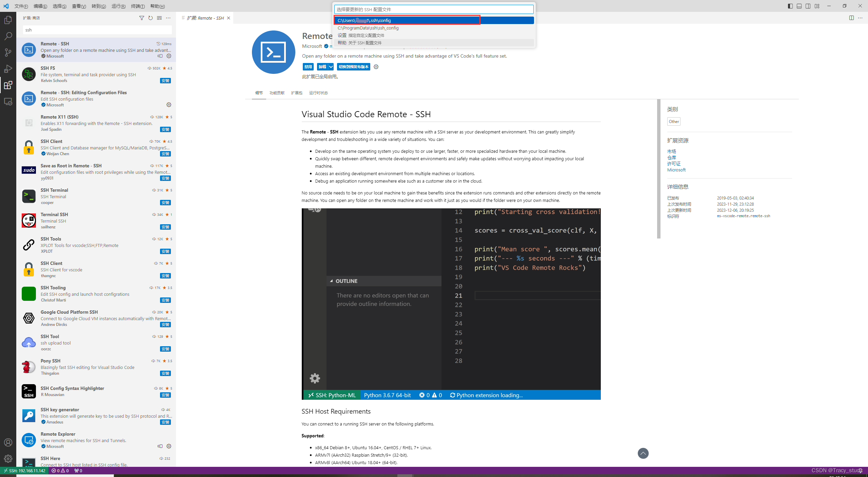Toggle refresh extensions list button
Image resolution: width=868 pixels, height=477 pixels.
(x=151, y=18)
